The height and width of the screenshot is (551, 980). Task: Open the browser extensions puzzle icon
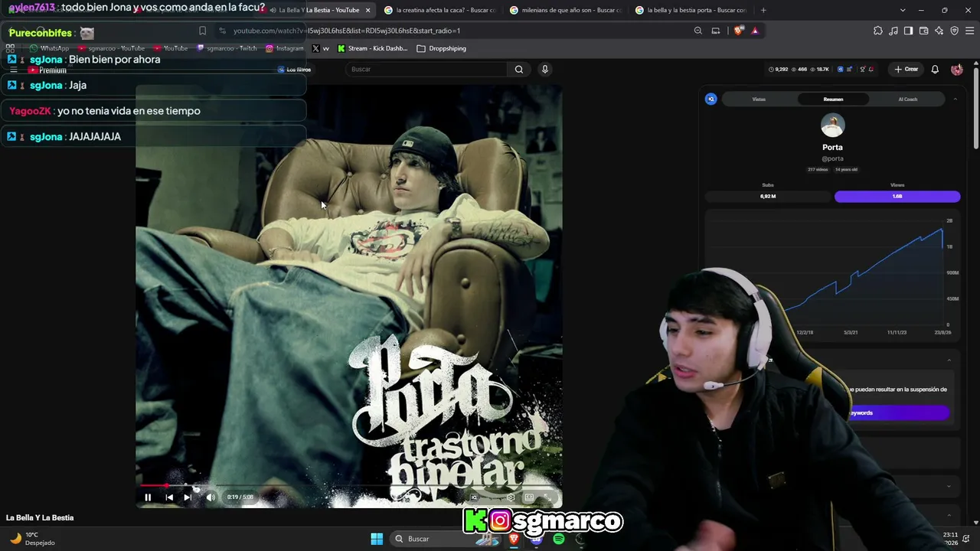[x=878, y=31]
